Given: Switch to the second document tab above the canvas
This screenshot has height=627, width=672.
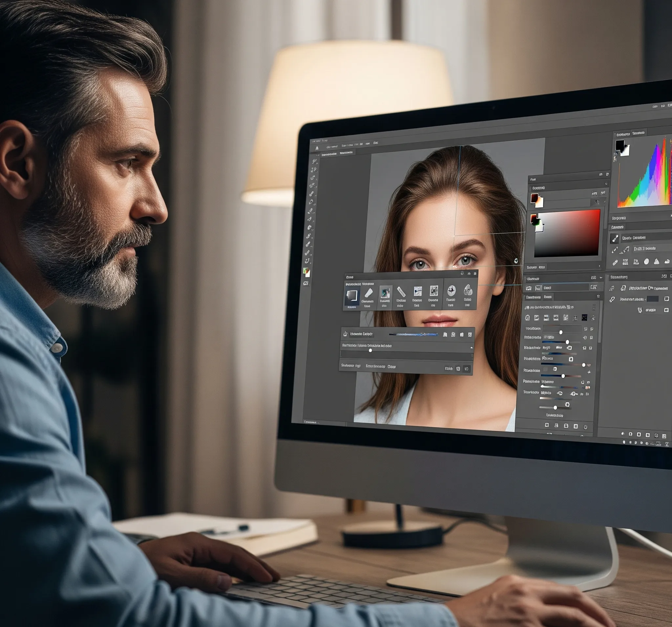Looking at the screenshot, I should [x=346, y=153].
